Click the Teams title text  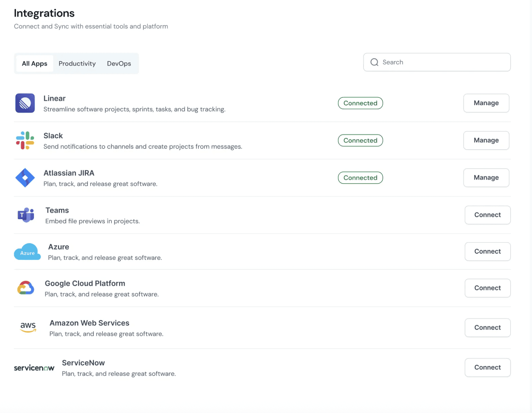coord(57,210)
